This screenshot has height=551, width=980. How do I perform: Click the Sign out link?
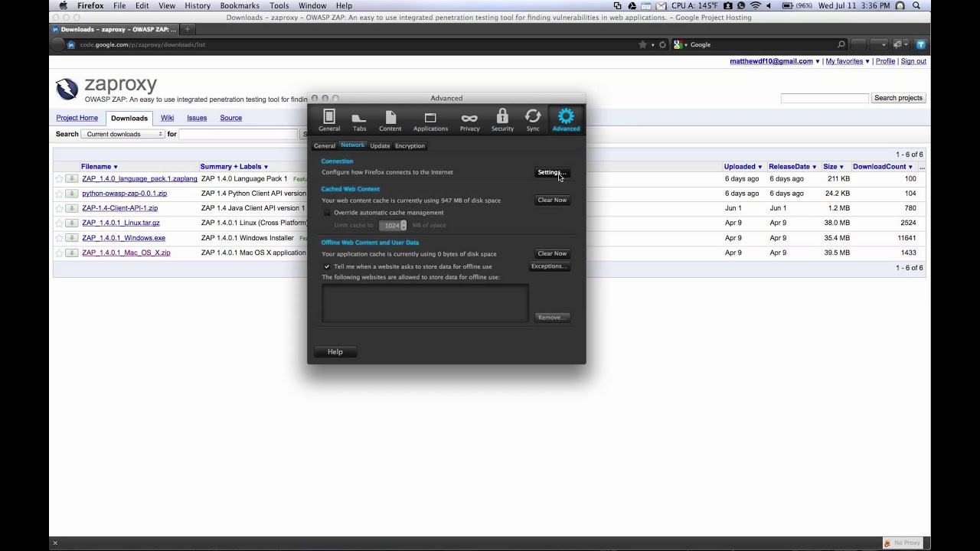913,61
